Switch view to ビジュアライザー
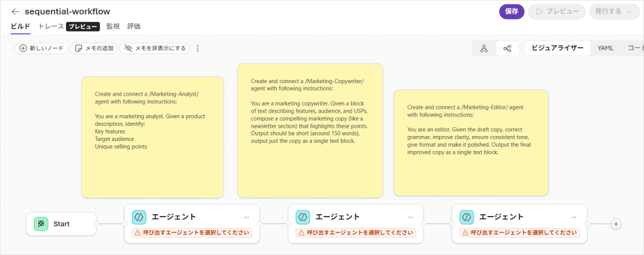 [x=557, y=48]
